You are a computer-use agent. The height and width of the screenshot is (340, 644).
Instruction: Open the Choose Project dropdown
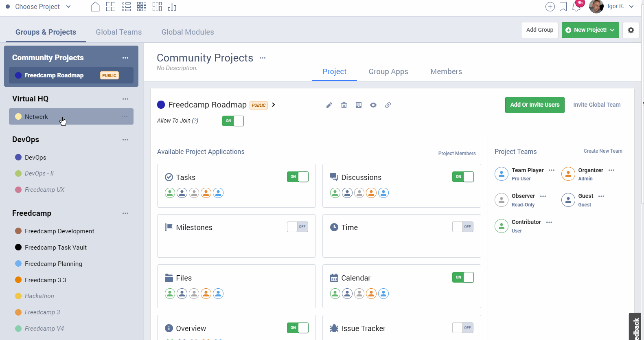tap(39, 7)
